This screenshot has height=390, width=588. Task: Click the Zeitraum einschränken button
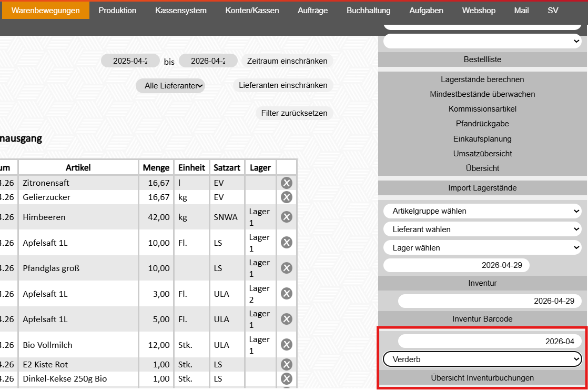tap(287, 61)
